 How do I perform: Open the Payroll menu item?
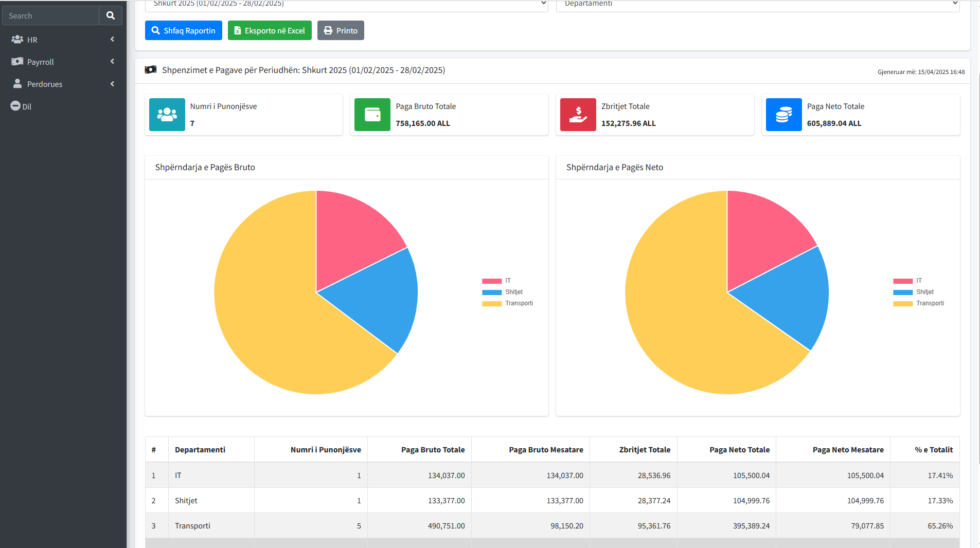pyautogui.click(x=40, y=62)
